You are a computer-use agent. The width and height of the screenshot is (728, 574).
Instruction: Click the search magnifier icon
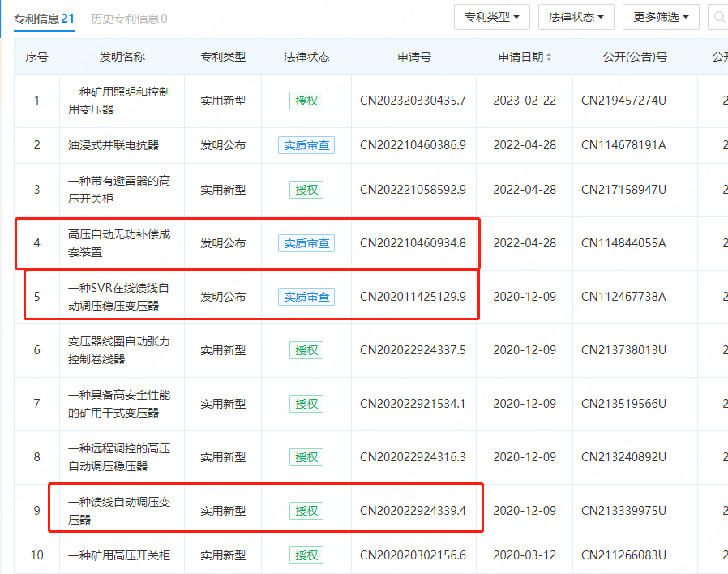(720, 17)
